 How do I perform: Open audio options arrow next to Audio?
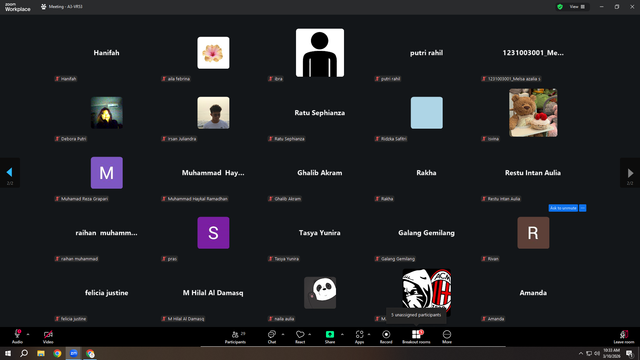click(28, 334)
